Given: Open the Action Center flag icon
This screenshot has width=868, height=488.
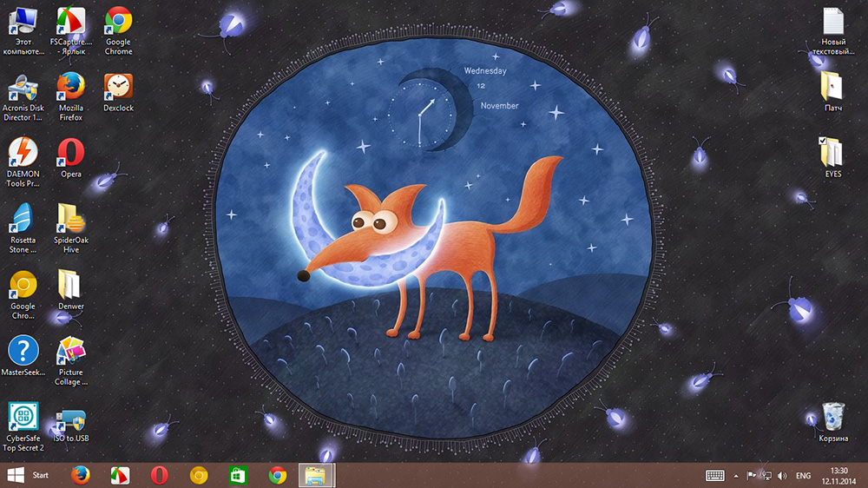Looking at the screenshot, I should pyautogui.click(x=751, y=476).
